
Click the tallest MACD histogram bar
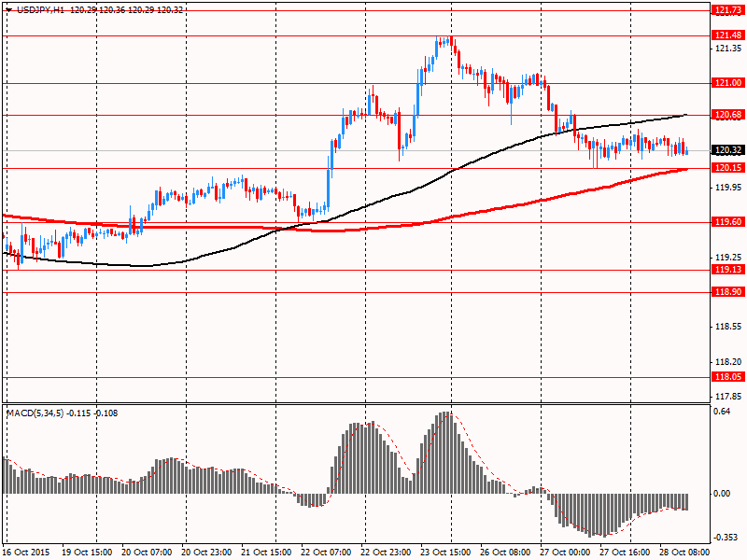(x=448, y=453)
